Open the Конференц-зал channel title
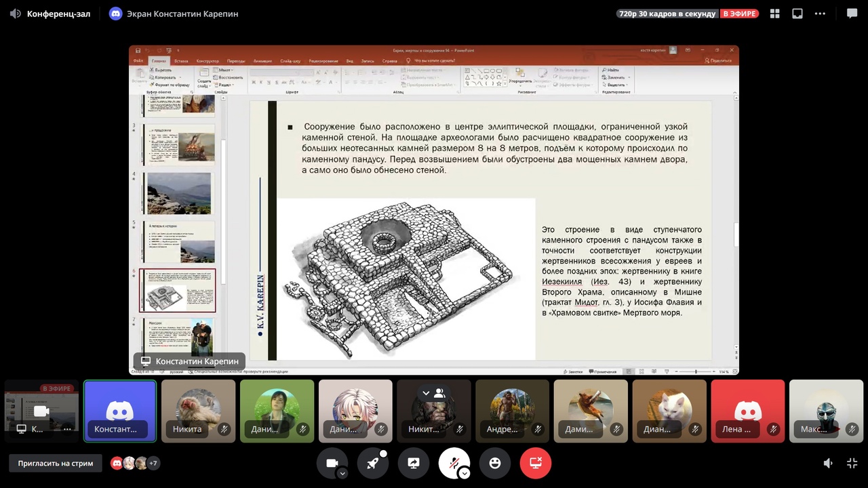This screenshot has height=488, width=868. point(58,14)
